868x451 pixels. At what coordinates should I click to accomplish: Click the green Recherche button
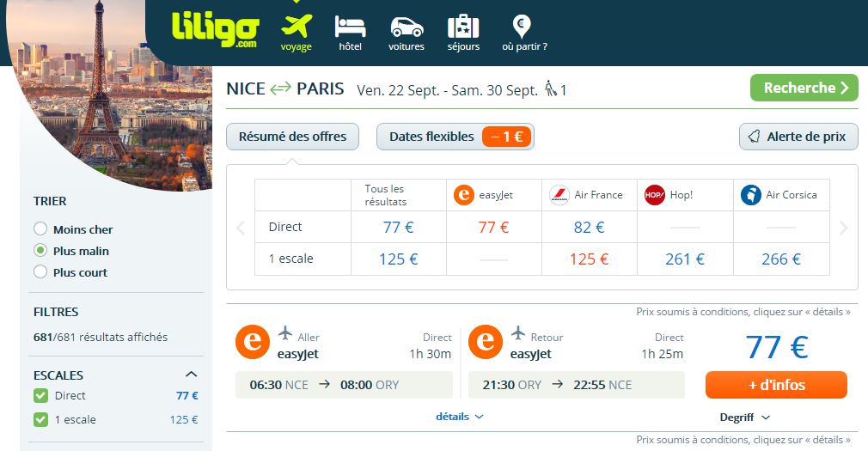pyautogui.click(x=804, y=88)
